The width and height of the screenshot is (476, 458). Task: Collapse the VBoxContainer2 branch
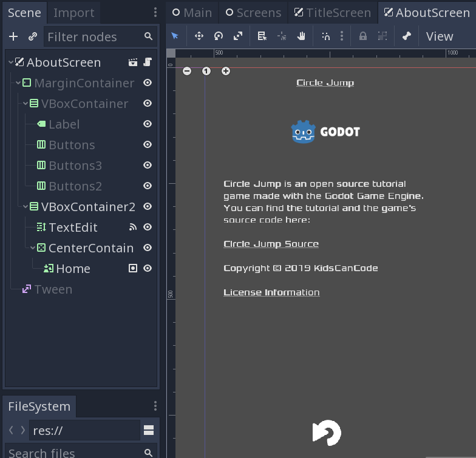point(25,206)
